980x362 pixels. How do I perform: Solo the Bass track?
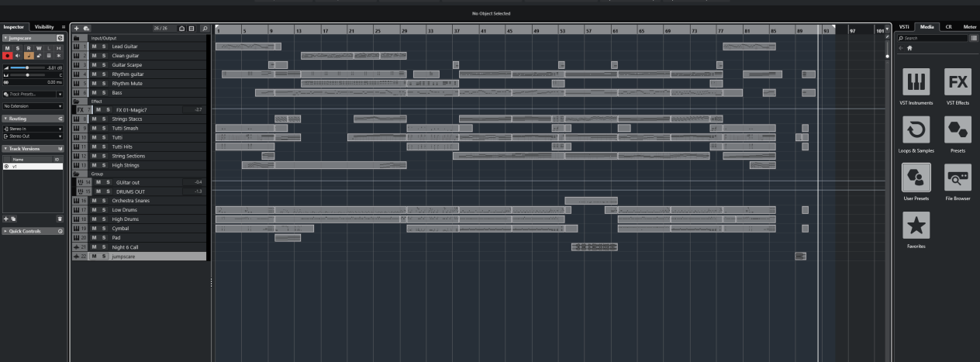tap(104, 92)
